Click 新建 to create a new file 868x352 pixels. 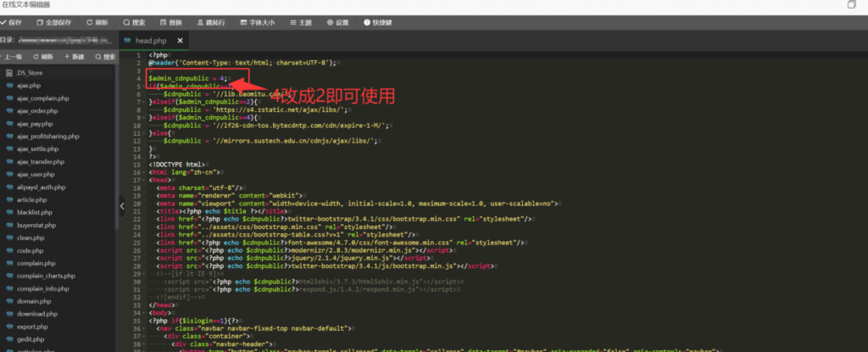click(74, 57)
